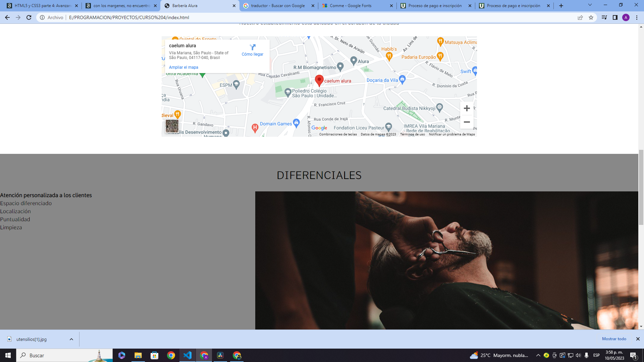Click the 'Mostrar todo' downloads expander link
644x362 pixels.
[614, 339]
